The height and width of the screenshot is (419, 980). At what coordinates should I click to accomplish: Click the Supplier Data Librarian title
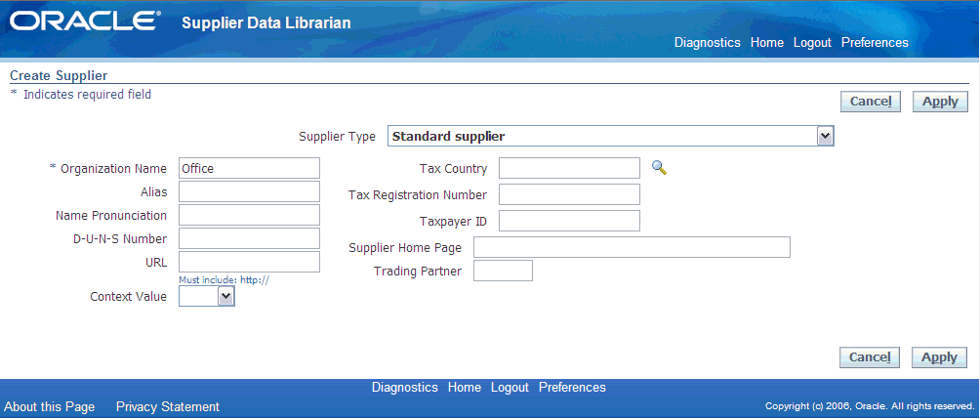pyautogui.click(x=266, y=23)
